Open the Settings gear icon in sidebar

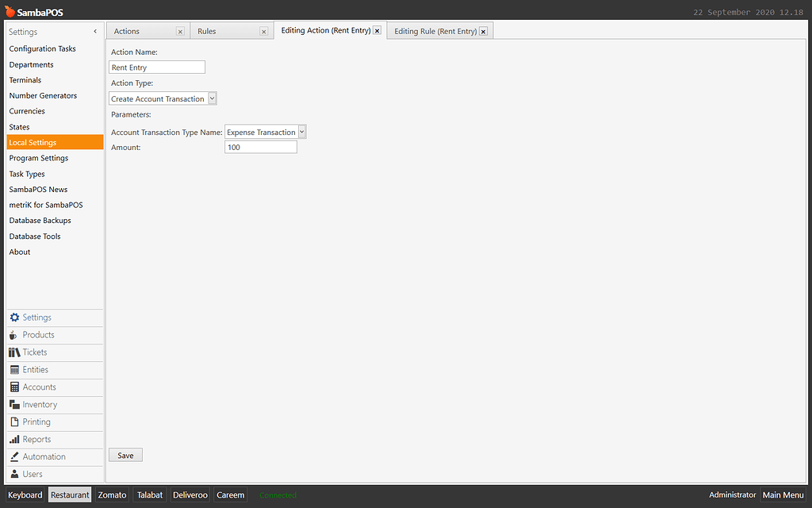click(x=16, y=317)
